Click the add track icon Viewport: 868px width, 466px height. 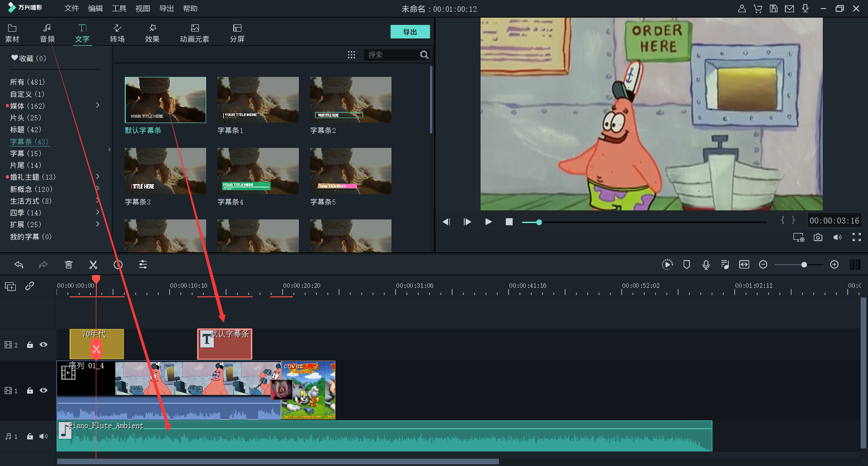pos(10,286)
